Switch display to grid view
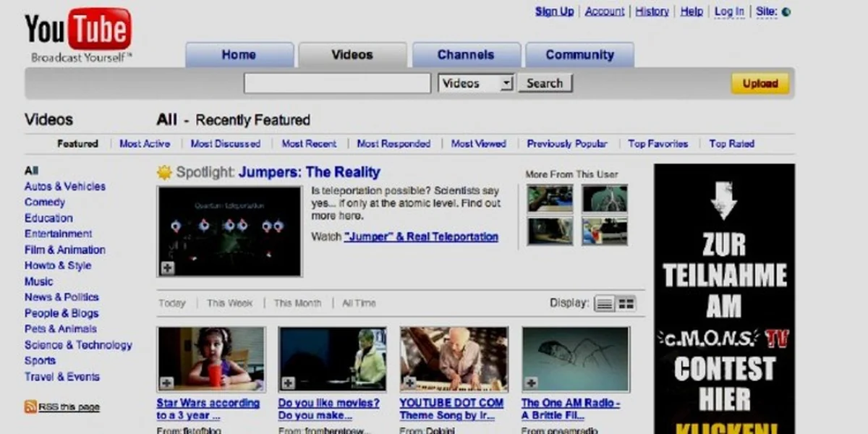 point(626,304)
